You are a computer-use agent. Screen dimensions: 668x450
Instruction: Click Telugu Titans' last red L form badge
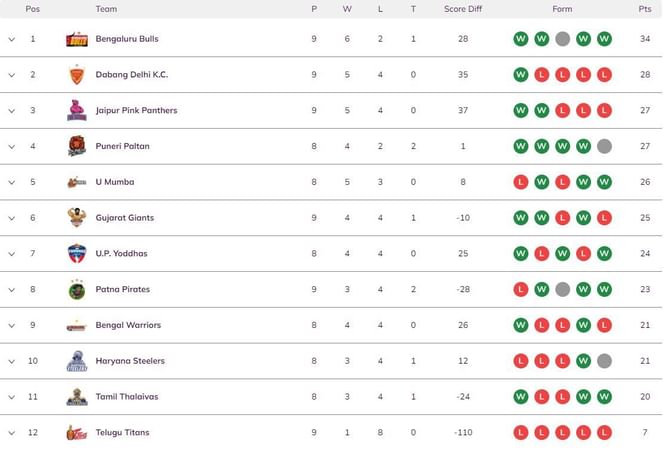point(604,433)
